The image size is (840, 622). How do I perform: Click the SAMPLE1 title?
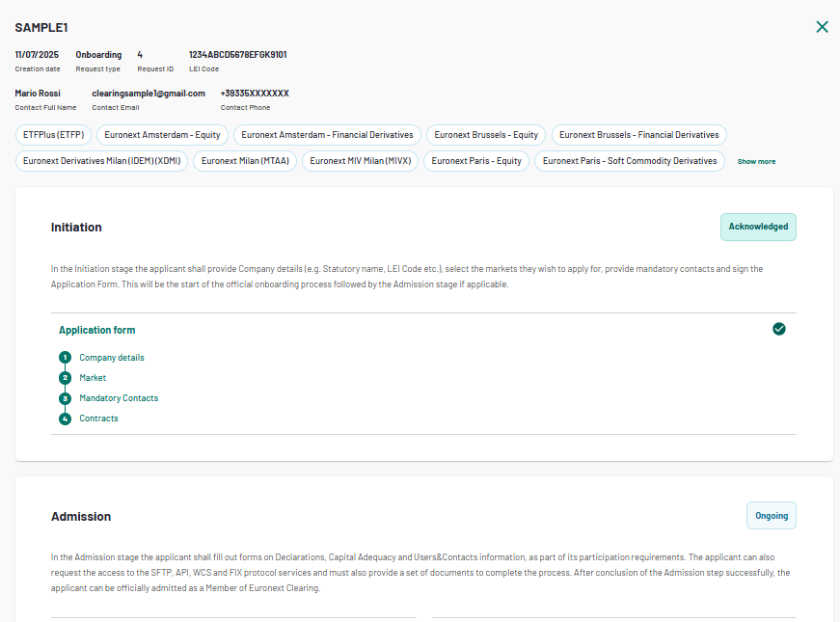coord(41,28)
